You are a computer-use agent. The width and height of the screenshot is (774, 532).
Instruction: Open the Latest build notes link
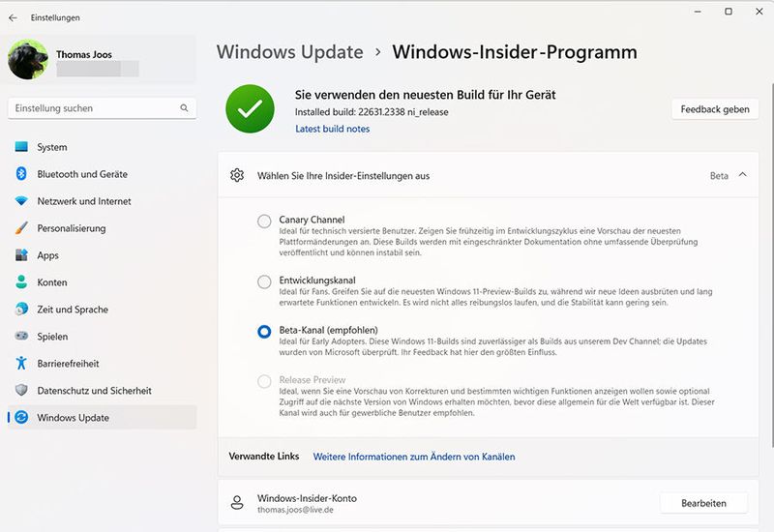[x=332, y=129]
